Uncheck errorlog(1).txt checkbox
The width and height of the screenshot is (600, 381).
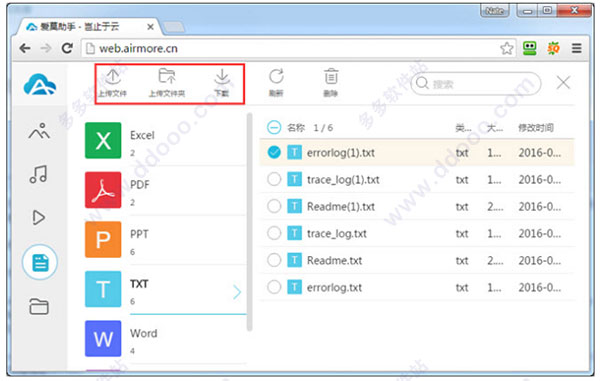[x=274, y=152]
